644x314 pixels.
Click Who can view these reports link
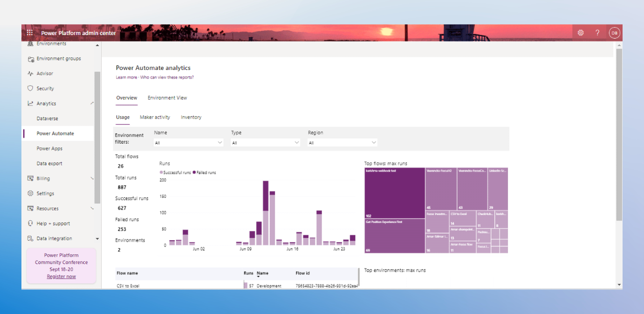pyautogui.click(x=167, y=77)
